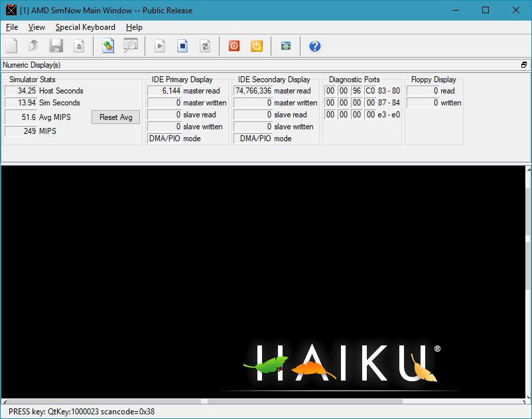Click the New BSD file icon
Viewport: 532px width, 419px height.
11,46
